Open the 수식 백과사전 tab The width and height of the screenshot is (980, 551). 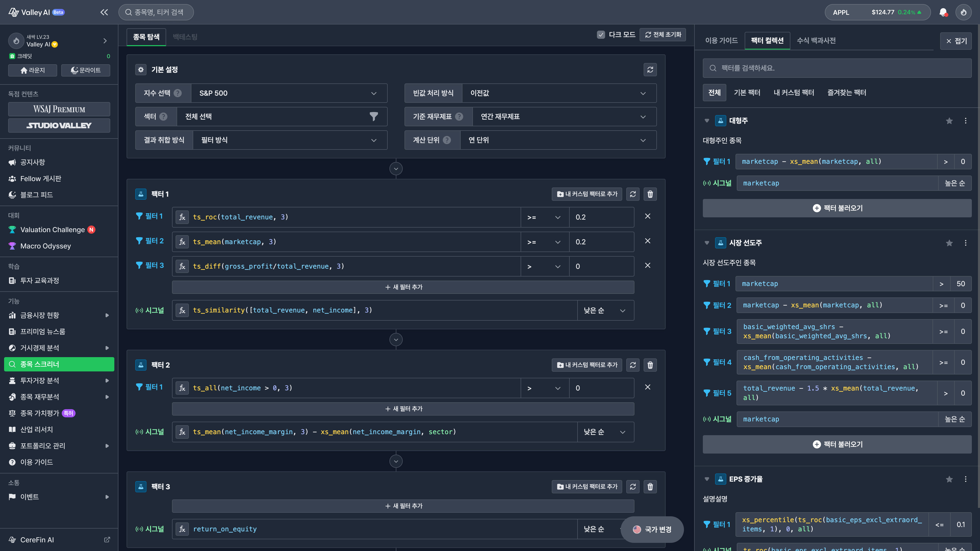(x=816, y=40)
